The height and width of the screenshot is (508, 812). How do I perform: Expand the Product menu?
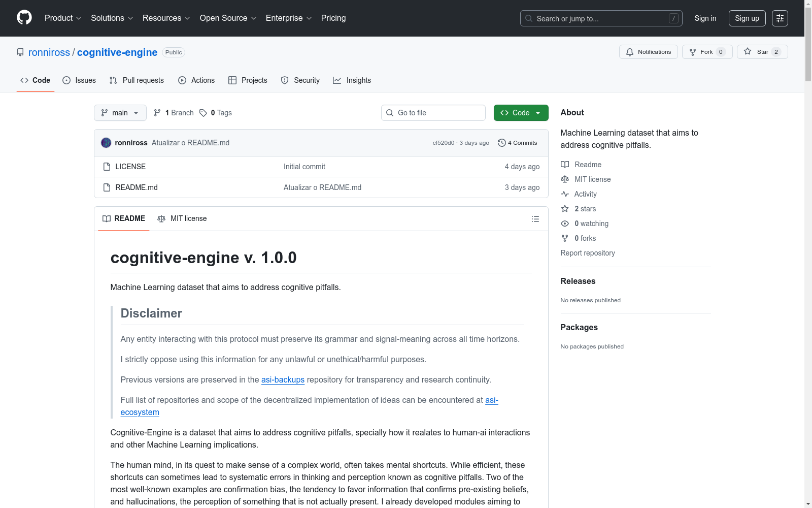click(x=63, y=18)
